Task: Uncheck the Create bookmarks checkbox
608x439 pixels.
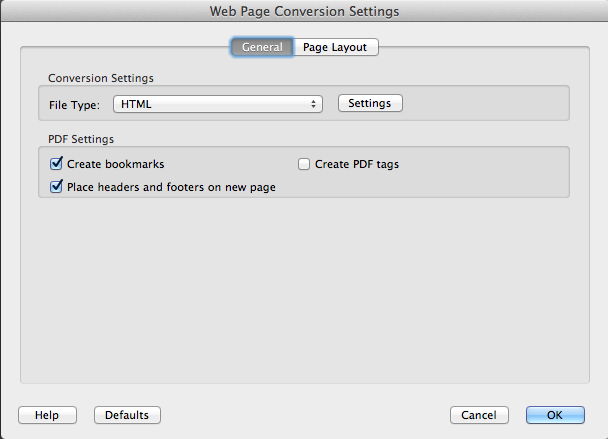Action: (x=57, y=163)
